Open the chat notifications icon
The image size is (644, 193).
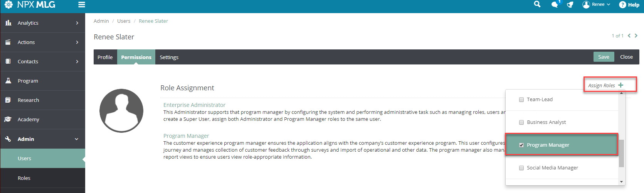coord(555,5)
